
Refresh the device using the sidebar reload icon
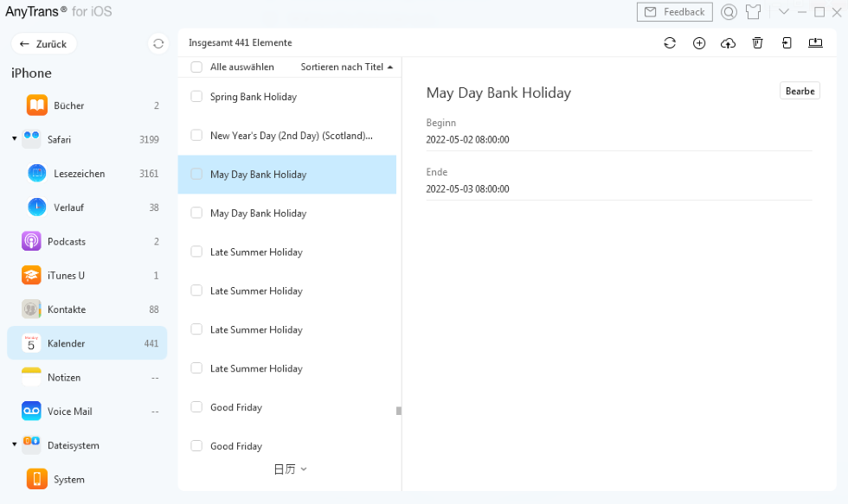click(157, 44)
